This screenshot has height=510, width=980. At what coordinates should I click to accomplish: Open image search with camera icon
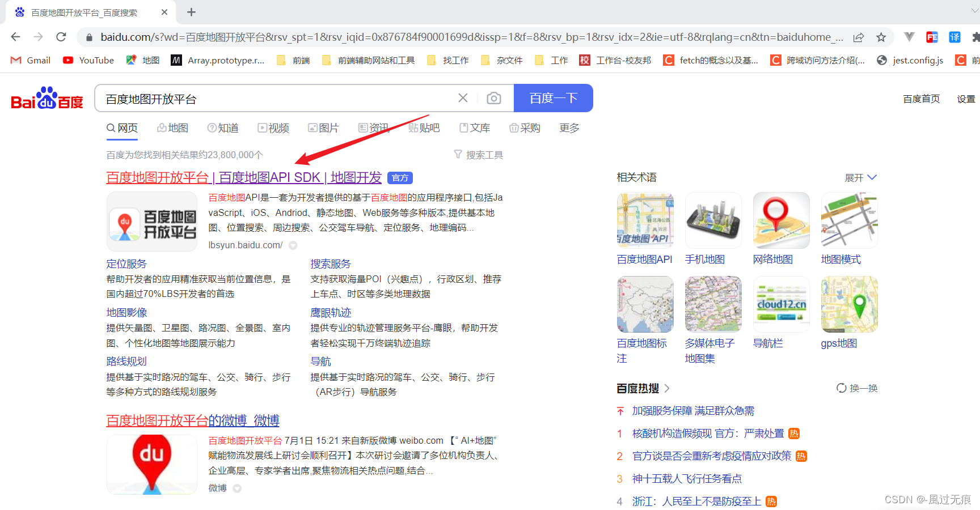click(494, 98)
